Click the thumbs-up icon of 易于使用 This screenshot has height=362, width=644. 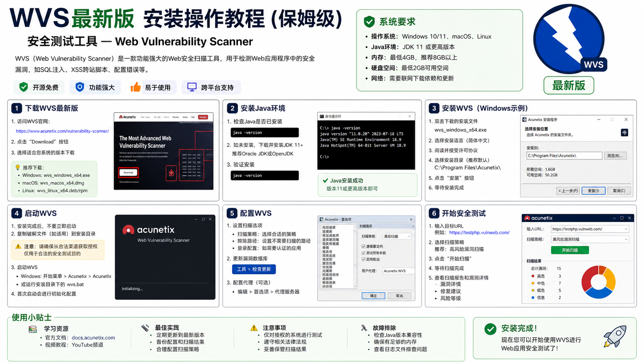click(x=136, y=87)
